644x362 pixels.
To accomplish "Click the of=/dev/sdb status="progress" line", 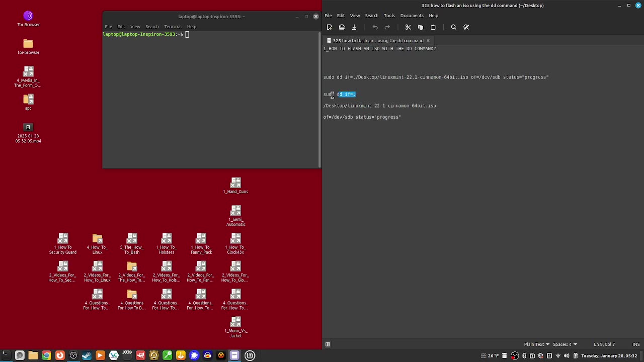I will [362, 117].
